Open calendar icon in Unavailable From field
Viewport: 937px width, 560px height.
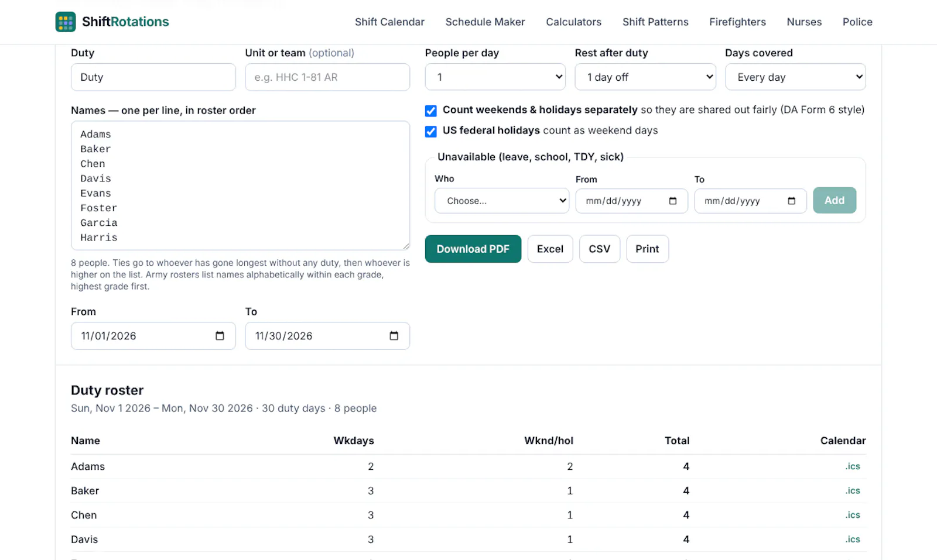click(x=673, y=201)
